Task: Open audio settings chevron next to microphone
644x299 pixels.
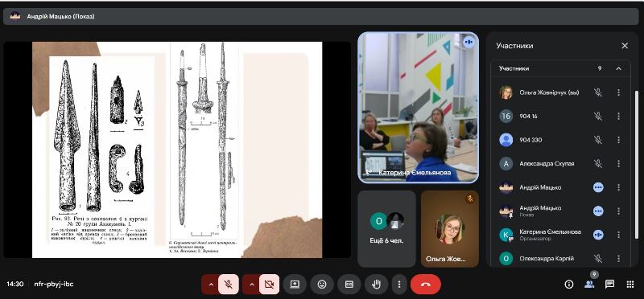Action: click(x=211, y=285)
